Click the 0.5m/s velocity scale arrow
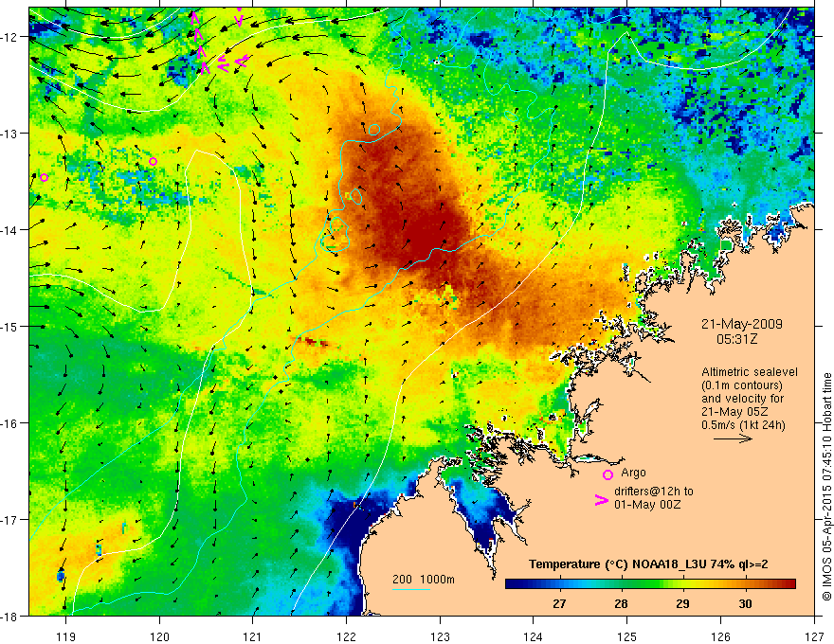 pos(733,438)
